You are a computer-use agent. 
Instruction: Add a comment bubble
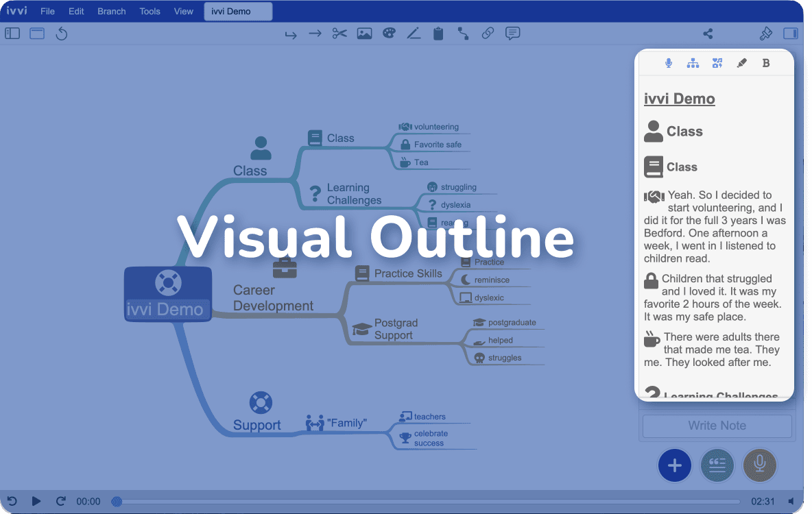tap(512, 33)
